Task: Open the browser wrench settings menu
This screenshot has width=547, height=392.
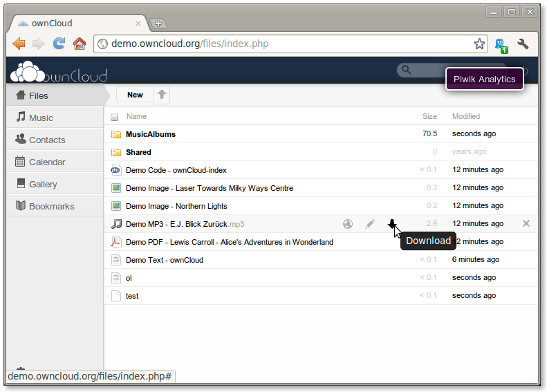Action: tap(523, 44)
